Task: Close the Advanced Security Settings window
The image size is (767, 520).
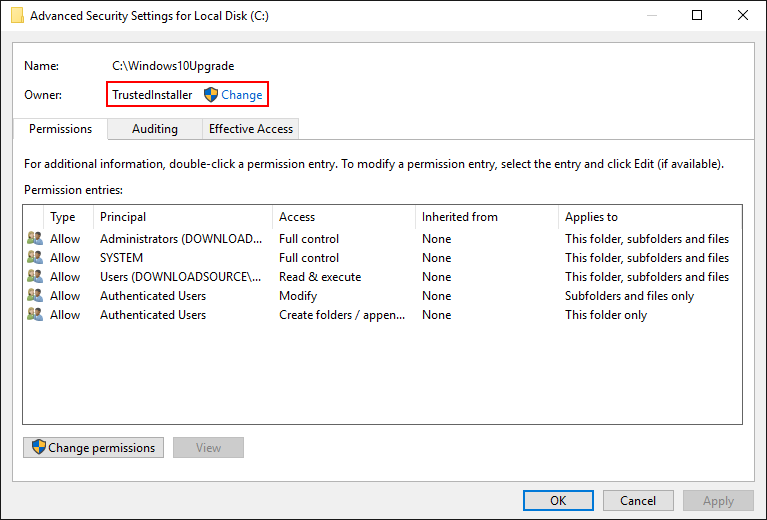Action: pos(743,15)
